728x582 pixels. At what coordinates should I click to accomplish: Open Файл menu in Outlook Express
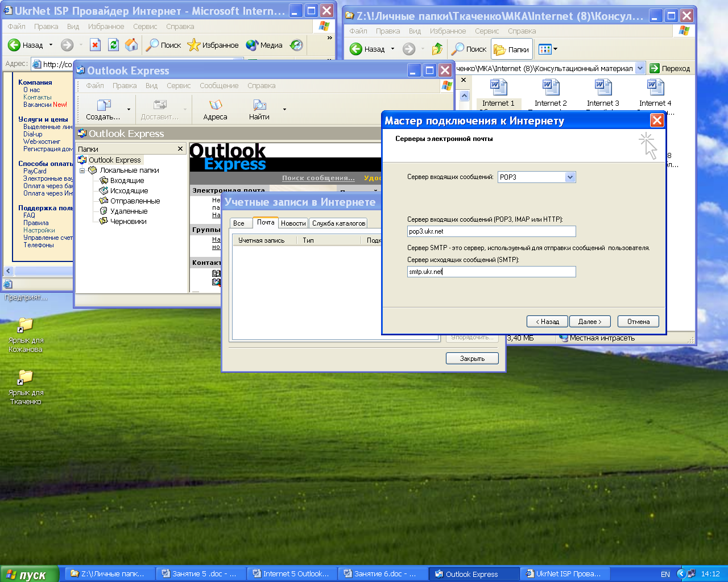[95, 86]
